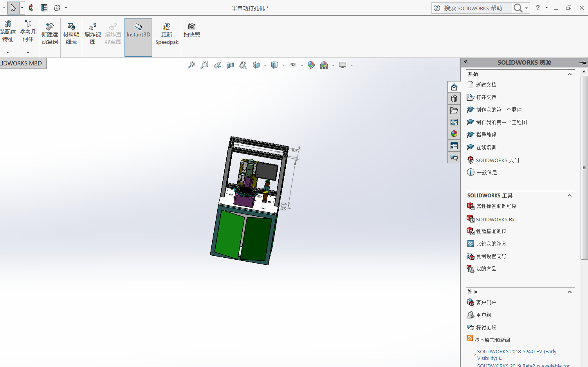Open the help menu dropdown arrow

point(547,8)
